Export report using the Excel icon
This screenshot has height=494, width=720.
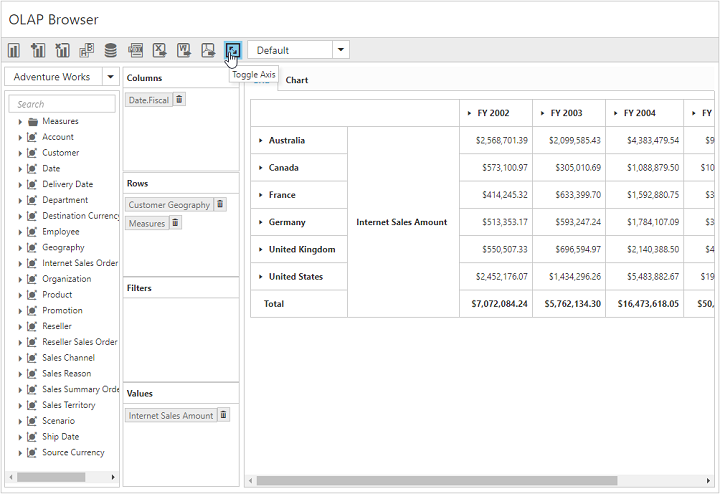[160, 50]
